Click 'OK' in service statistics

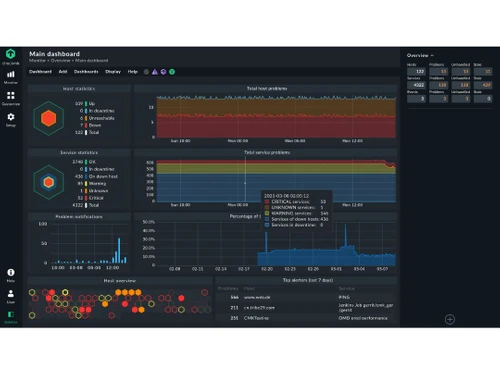pyautogui.click(x=92, y=162)
